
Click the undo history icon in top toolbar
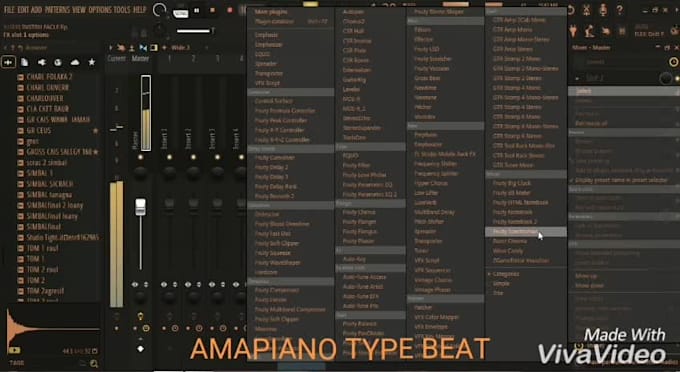pyautogui.click(x=571, y=10)
